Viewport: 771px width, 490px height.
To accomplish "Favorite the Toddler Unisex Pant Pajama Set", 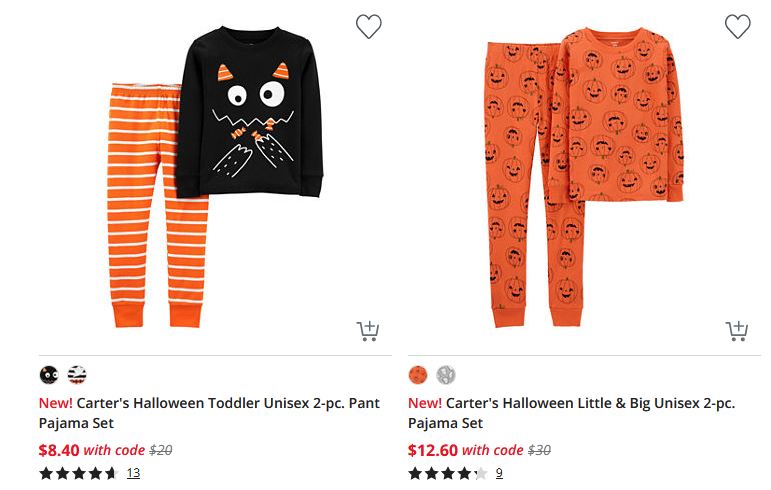I will point(368,27).
